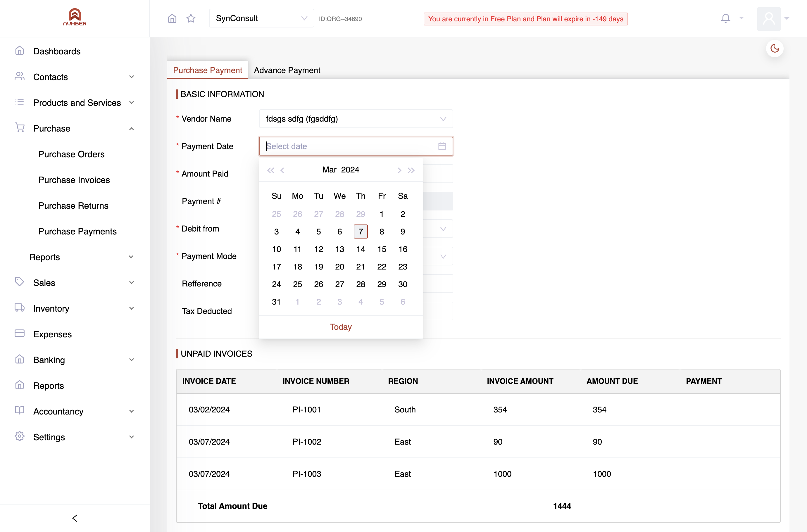
Task: Expand the Settings menu
Action: tap(132, 437)
